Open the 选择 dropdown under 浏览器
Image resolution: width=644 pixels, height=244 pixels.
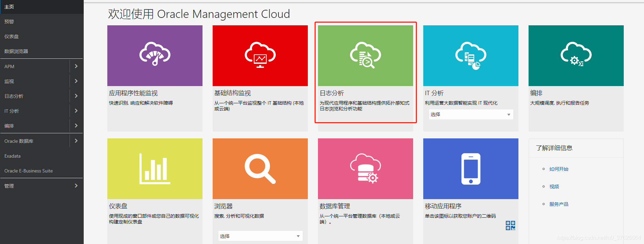click(260, 236)
